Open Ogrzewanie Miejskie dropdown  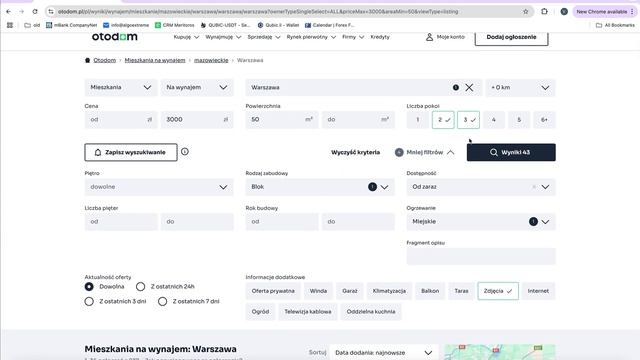tap(481, 222)
